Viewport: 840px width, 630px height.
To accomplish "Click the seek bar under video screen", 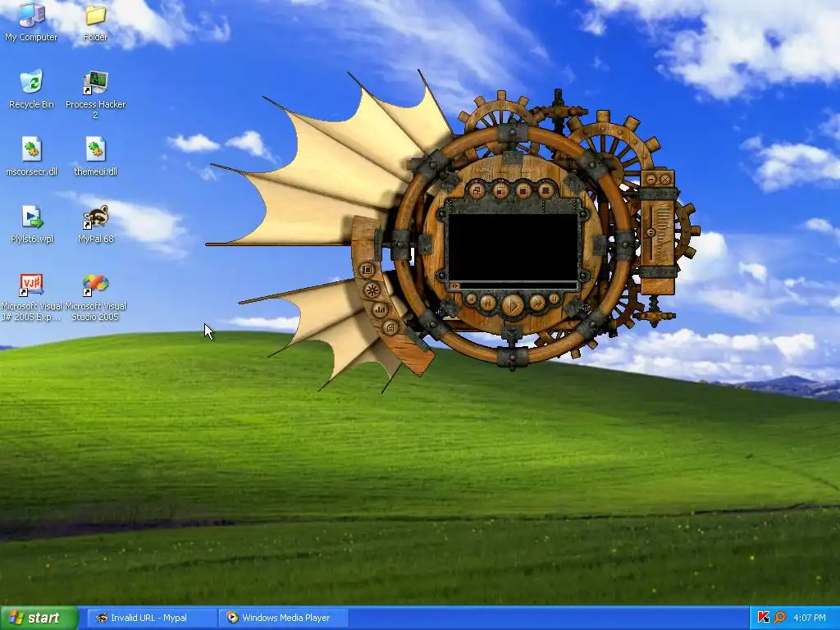I will pyautogui.click(x=513, y=286).
